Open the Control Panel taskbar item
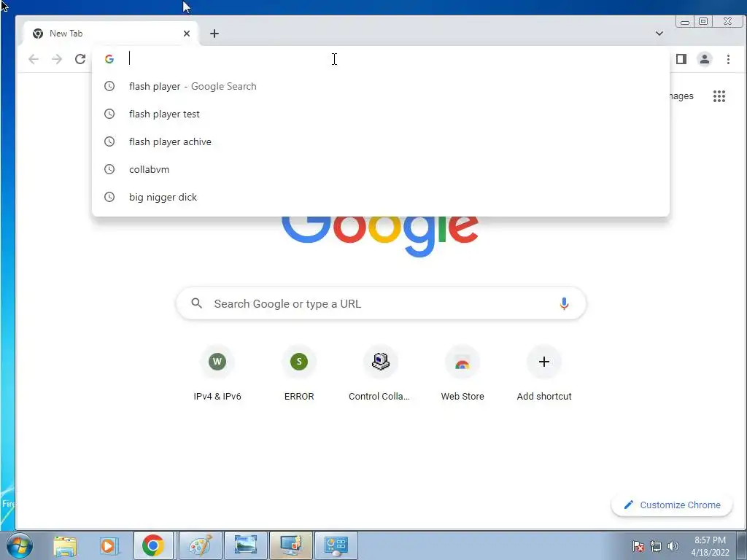This screenshot has width=747, height=560. [336, 545]
